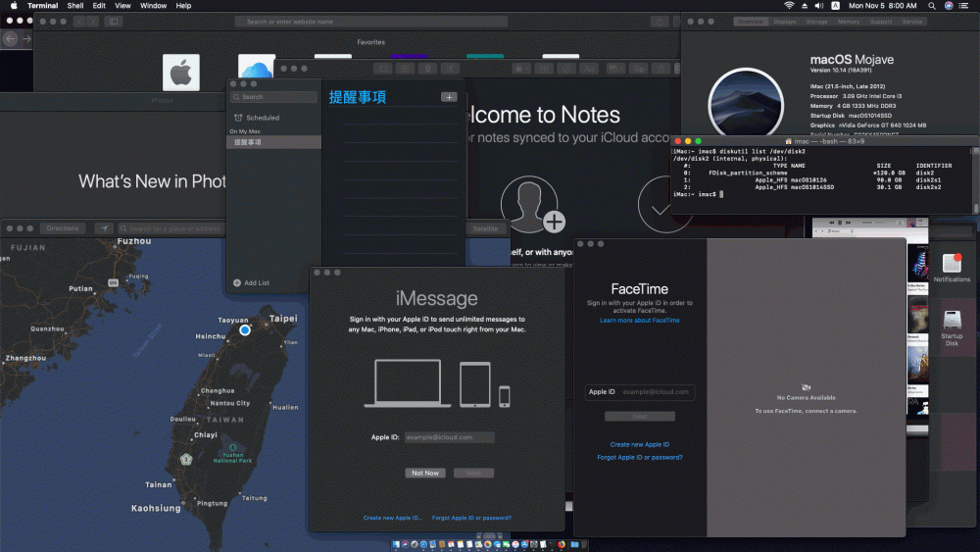Click the volume icon in menu bar
Screen dimensions: 980x552
pyautogui.click(x=819, y=6)
